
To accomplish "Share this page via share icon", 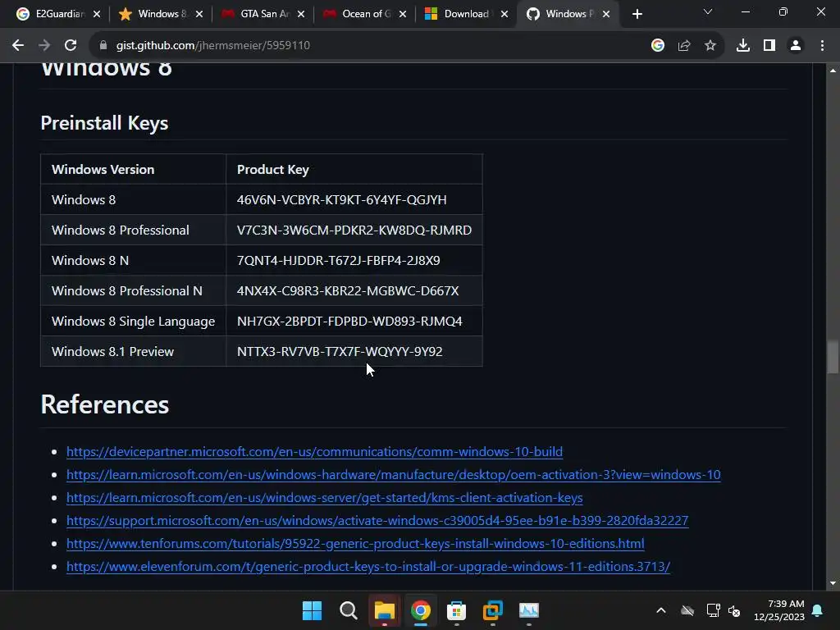I will click(x=684, y=46).
